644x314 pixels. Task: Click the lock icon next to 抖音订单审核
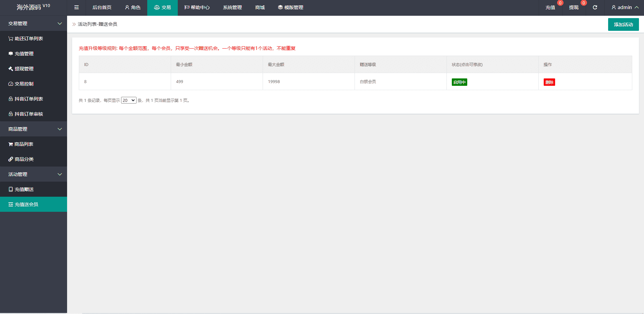(11, 114)
